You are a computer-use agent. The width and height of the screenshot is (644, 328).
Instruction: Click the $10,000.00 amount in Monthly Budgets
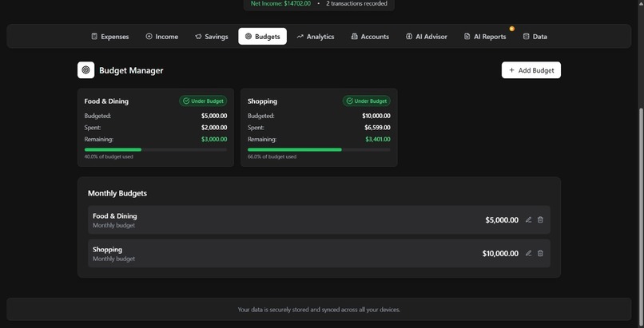pyautogui.click(x=500, y=254)
